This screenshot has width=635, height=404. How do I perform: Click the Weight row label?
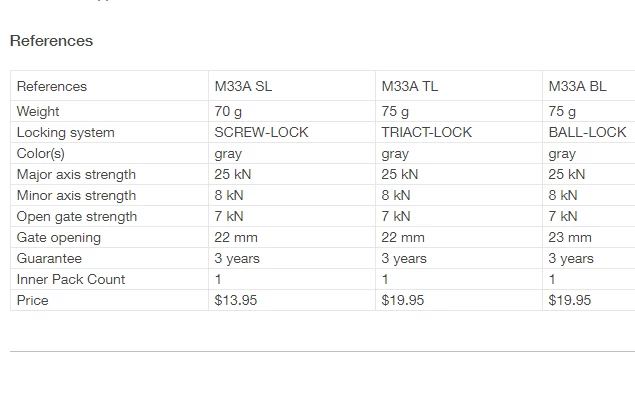(38, 111)
